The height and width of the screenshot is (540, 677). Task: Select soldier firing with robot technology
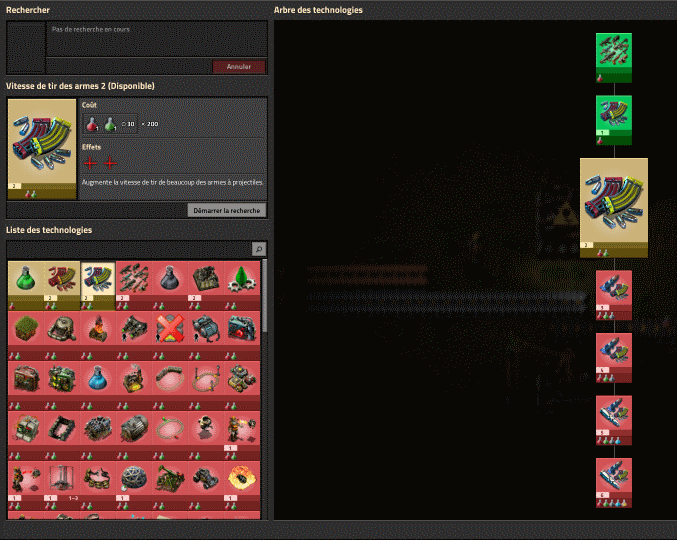[242, 436]
